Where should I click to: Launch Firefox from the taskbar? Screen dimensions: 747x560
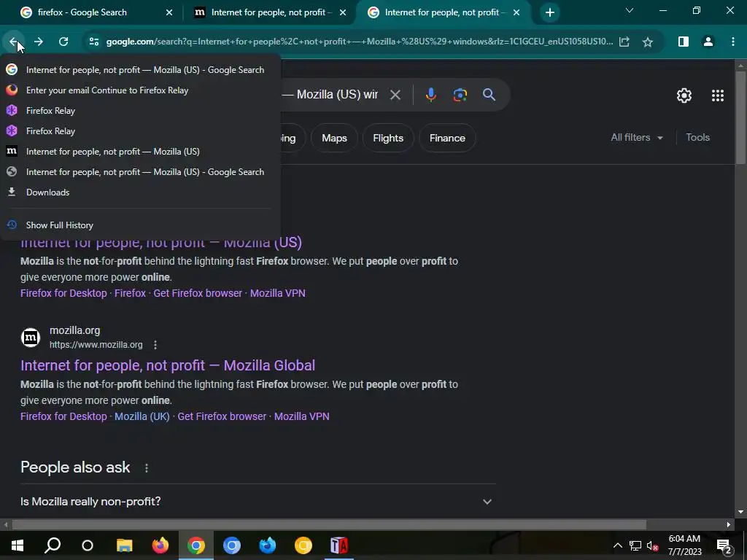[160, 545]
